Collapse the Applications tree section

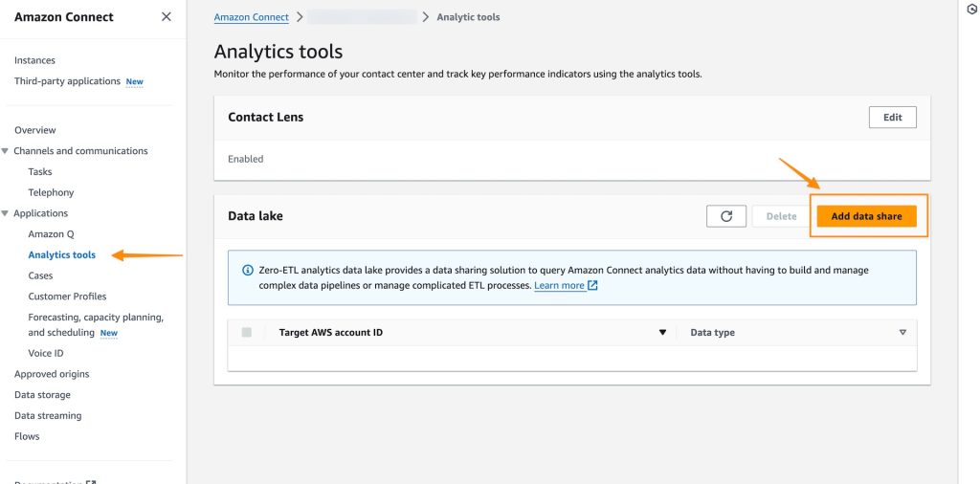pyautogui.click(x=6, y=213)
